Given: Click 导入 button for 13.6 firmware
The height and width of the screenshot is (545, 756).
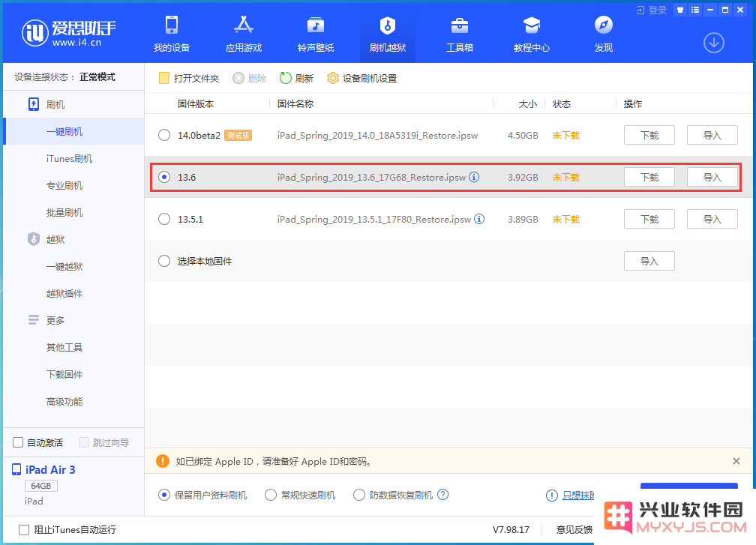Looking at the screenshot, I should (x=712, y=177).
